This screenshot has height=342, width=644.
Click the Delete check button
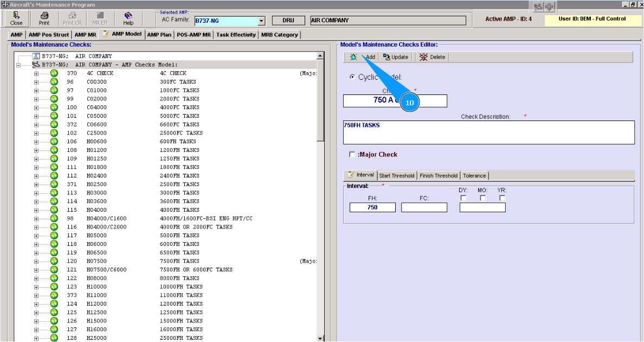pyautogui.click(x=432, y=57)
